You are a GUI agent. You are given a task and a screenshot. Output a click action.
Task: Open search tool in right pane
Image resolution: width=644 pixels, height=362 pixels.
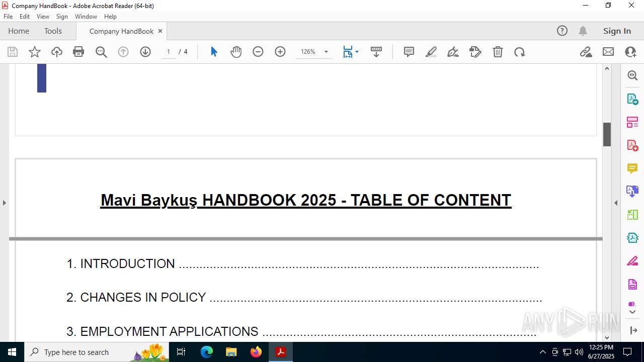(632, 75)
